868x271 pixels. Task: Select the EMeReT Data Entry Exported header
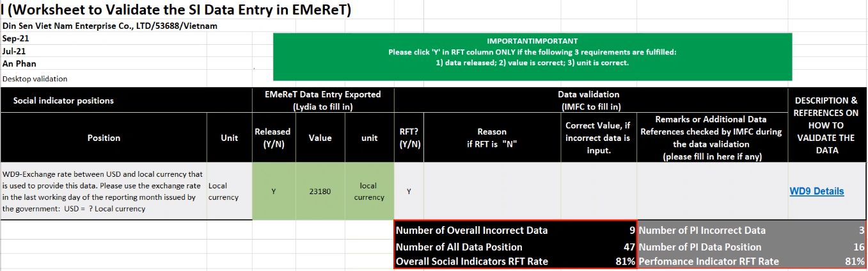pyautogui.click(x=324, y=101)
